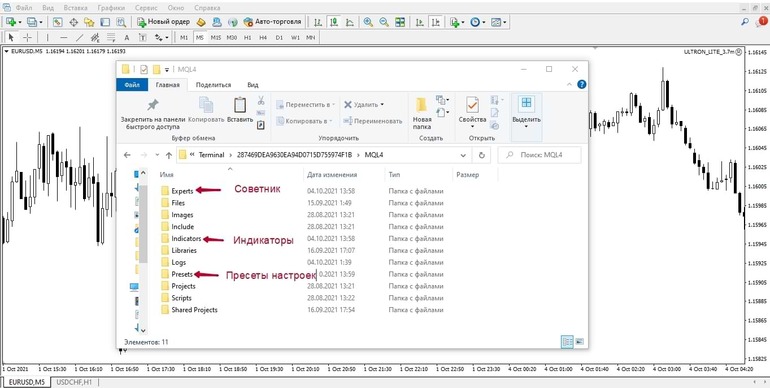Image resolution: width=770 pixels, height=388 pixels.
Task: Toggle chart shift button
Action: pyautogui.click(x=435, y=22)
